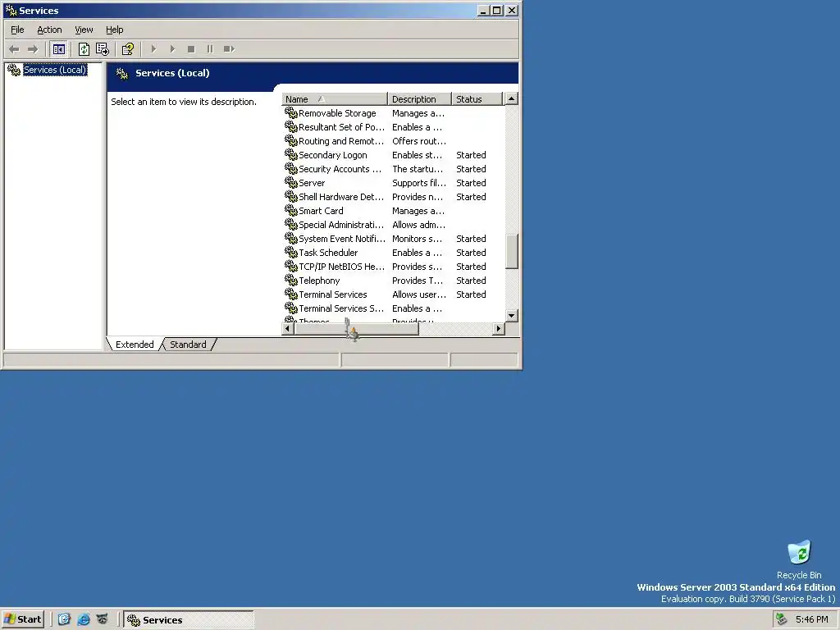
Task: Sort by the Status column header
Action: 477,99
